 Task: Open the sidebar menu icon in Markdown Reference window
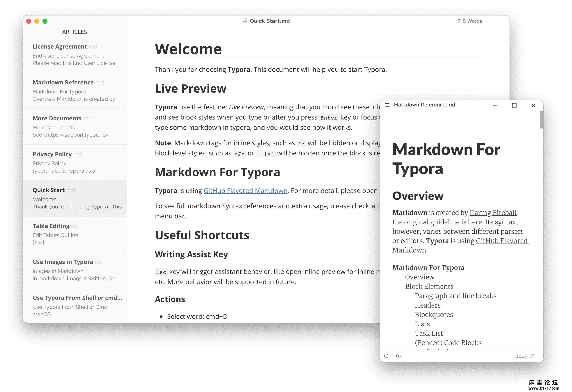388,105
